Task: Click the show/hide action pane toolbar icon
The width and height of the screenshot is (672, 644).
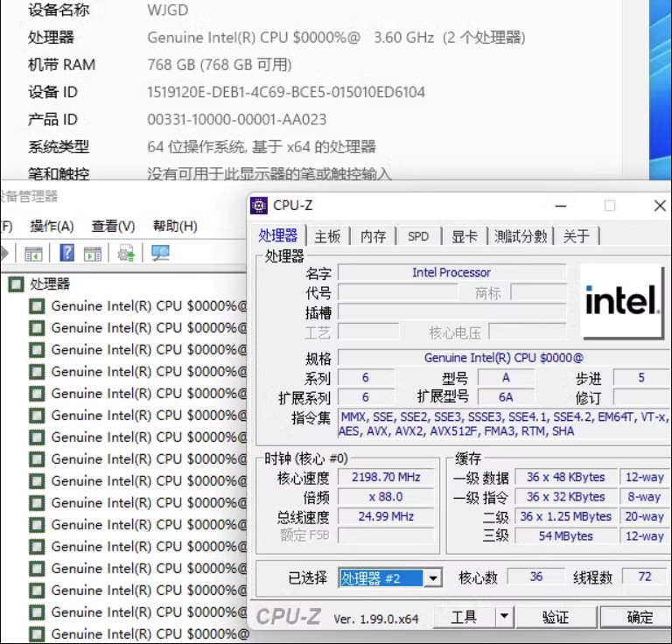Action: [93, 253]
